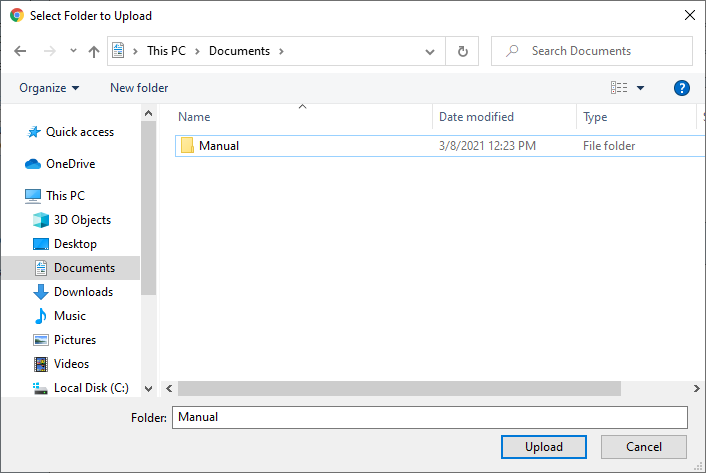Expand chevron after This PC breadcrumb

[197, 51]
